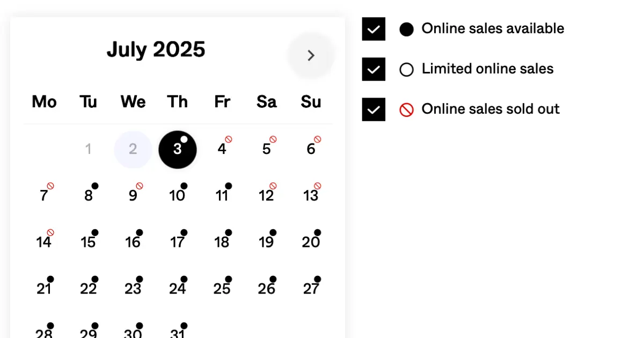Image resolution: width=644 pixels, height=338 pixels.
Task: Select sold-out Saturday July 12
Action: click(267, 196)
